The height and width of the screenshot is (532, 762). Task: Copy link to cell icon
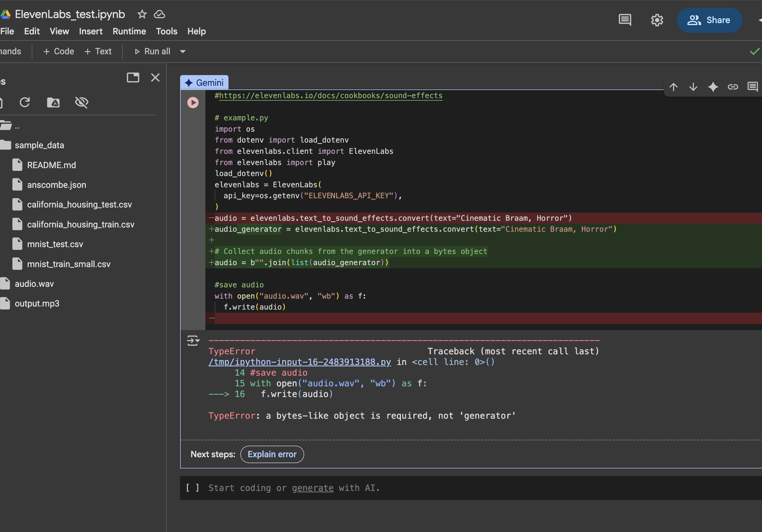click(733, 87)
